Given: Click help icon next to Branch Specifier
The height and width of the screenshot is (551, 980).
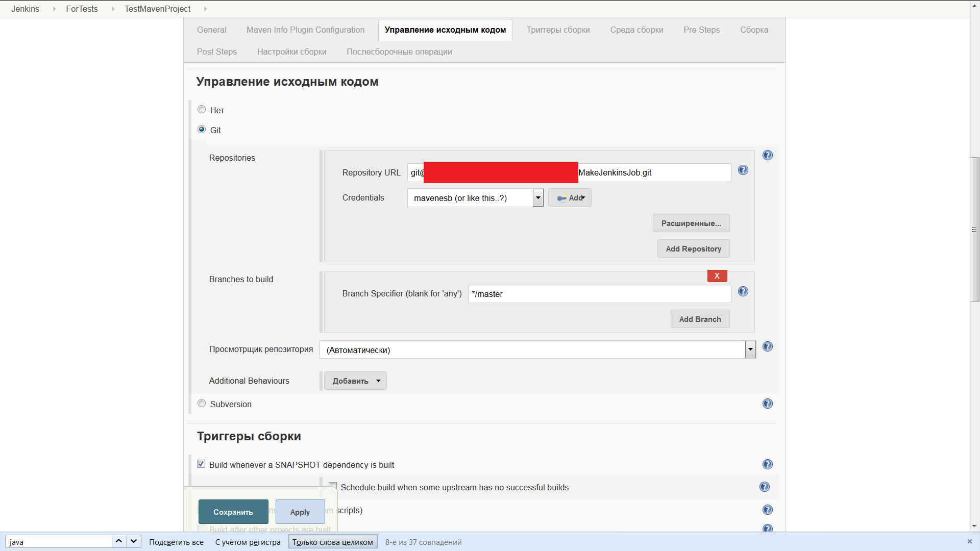Looking at the screenshot, I should pyautogui.click(x=743, y=291).
